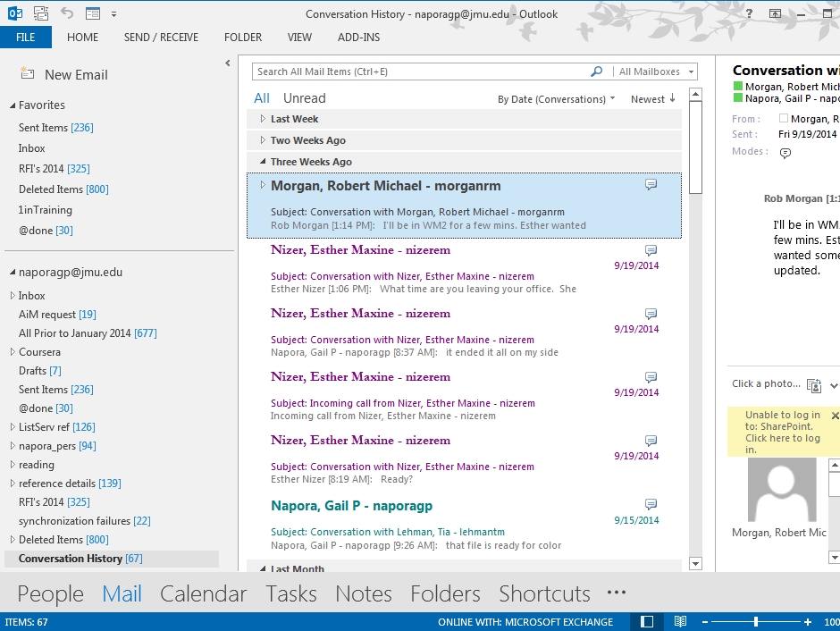The height and width of the screenshot is (631, 840).
Task: Click the zoom in plus icon in status bar
Action: pos(807,622)
